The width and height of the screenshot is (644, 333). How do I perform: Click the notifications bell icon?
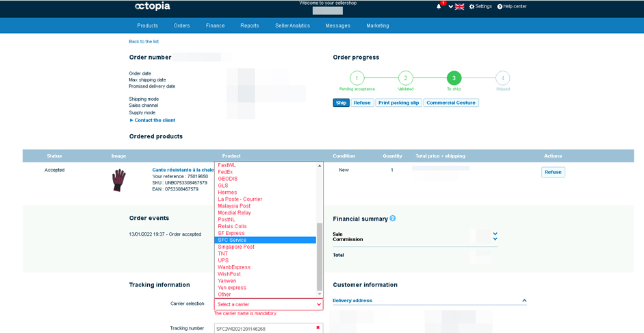439,7
